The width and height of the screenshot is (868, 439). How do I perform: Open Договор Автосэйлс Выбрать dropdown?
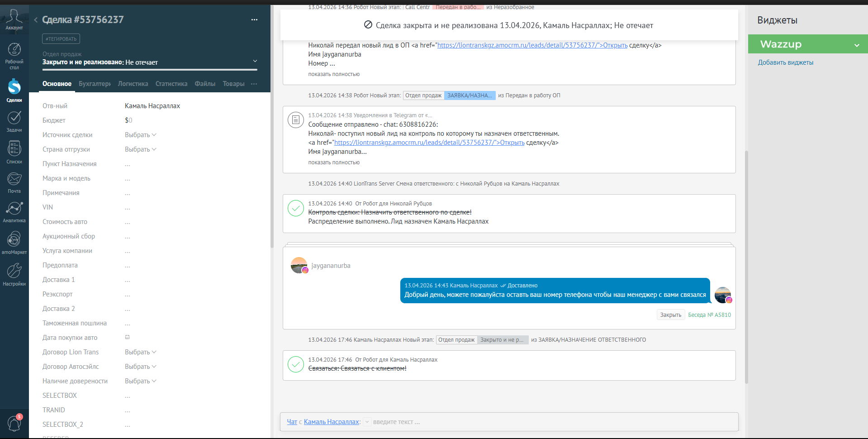(140, 367)
